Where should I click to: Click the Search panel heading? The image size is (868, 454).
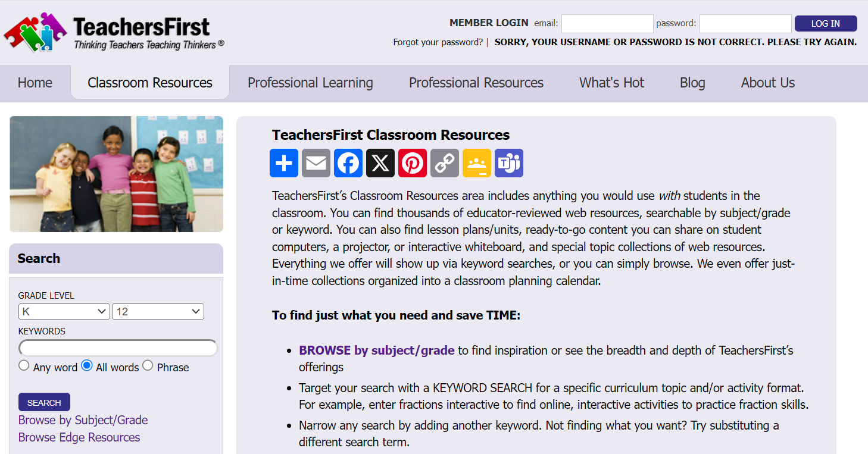(39, 258)
